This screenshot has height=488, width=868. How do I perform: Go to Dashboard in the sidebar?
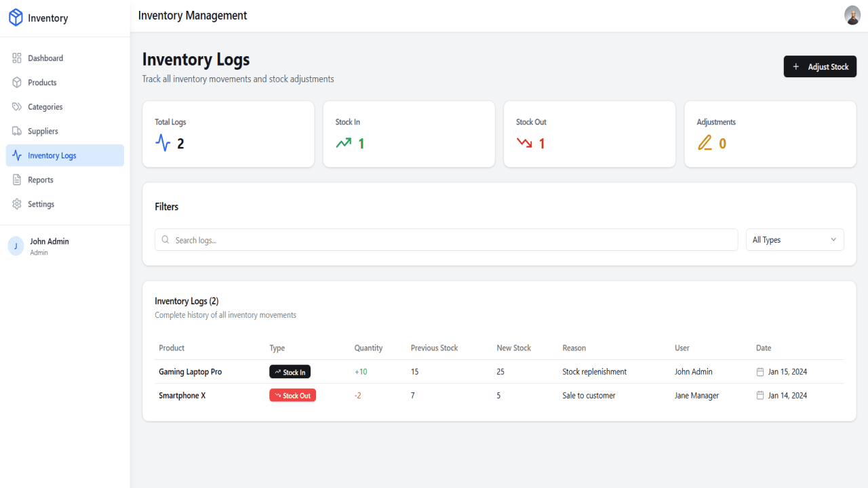point(65,58)
